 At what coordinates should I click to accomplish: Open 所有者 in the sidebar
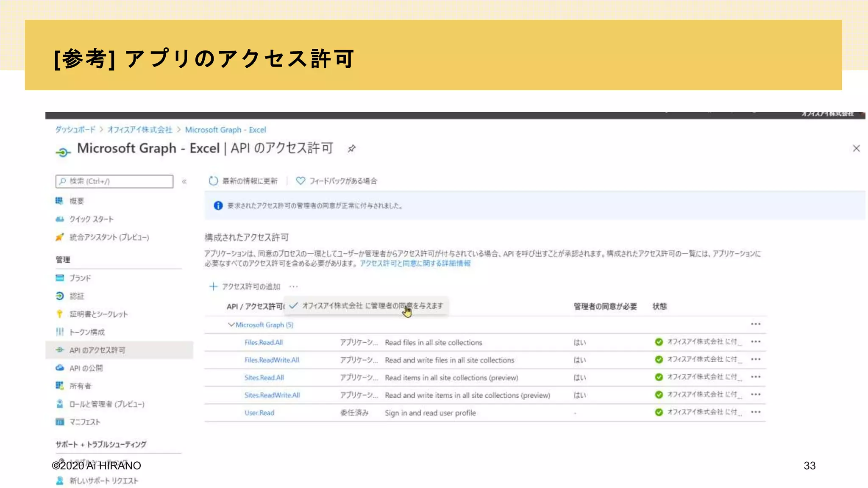tap(80, 386)
